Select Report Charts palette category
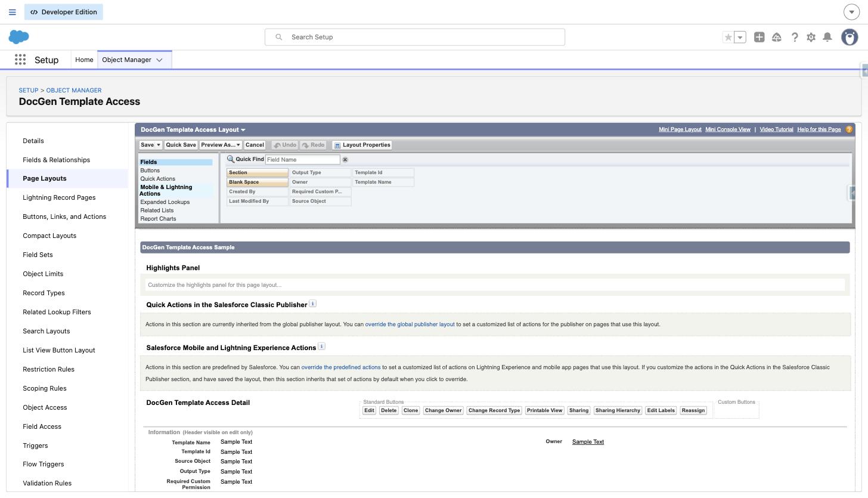 coord(158,219)
